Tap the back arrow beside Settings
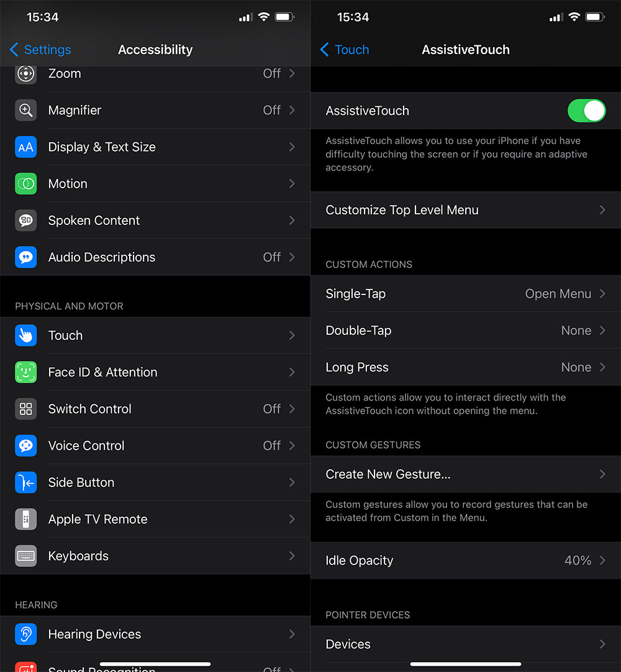 tap(14, 50)
